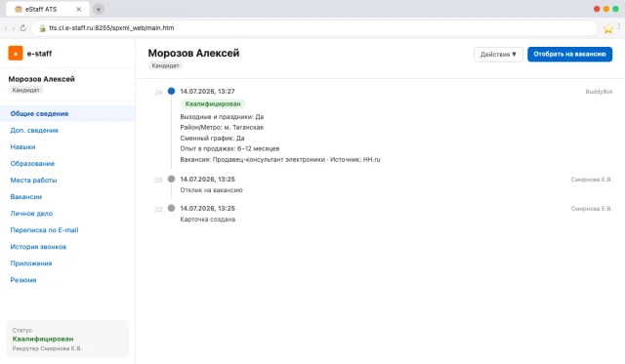Select the eStaff ATS browser tab
The height and width of the screenshot is (364, 625).
[47, 9]
